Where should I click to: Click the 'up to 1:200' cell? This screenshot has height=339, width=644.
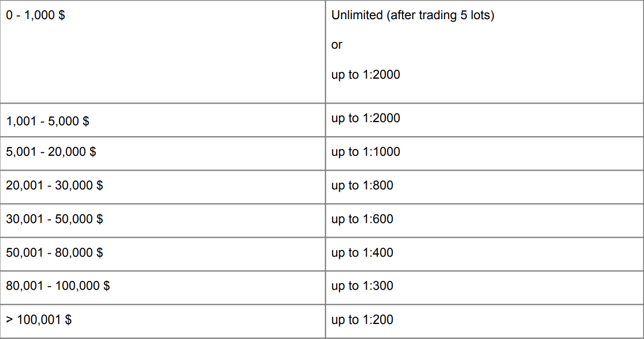pos(362,320)
